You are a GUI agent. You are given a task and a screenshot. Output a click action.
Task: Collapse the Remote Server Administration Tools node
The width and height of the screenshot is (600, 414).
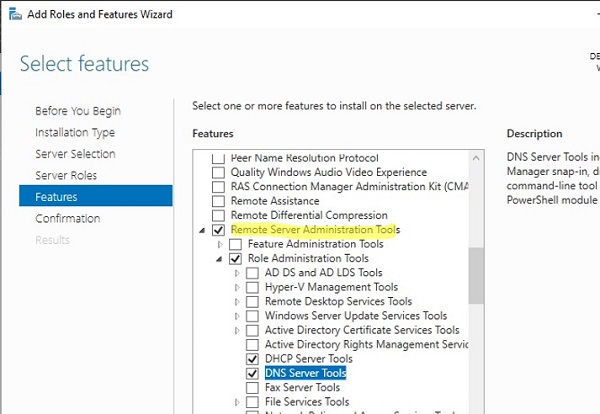point(204,230)
